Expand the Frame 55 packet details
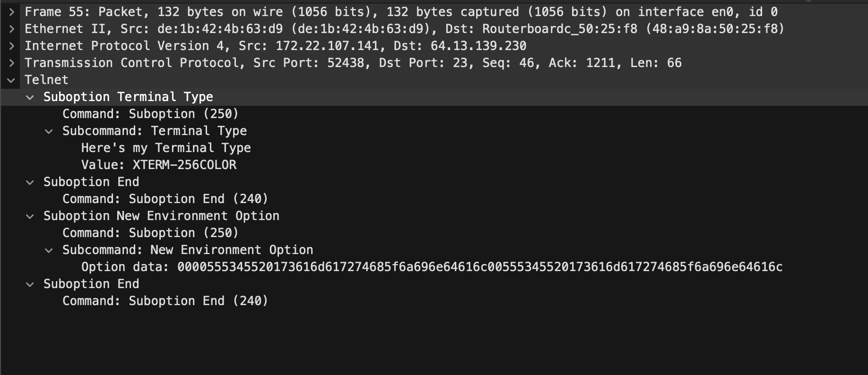This screenshot has width=868, height=375. click(x=12, y=12)
